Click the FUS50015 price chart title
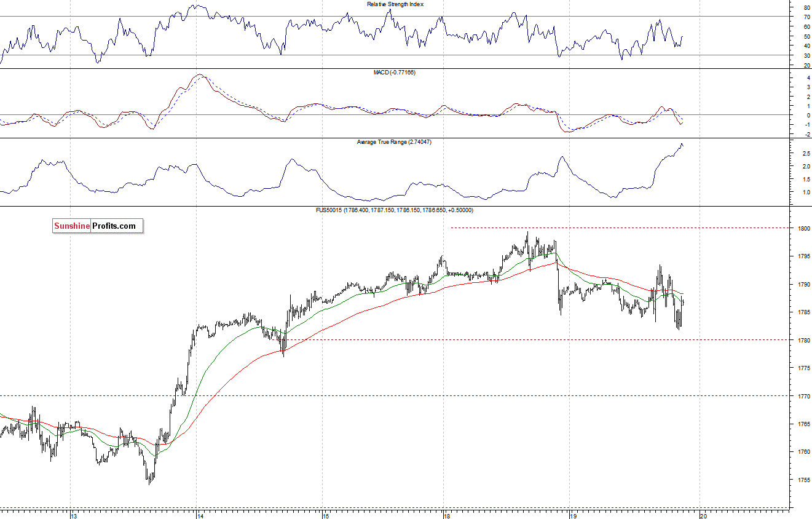Screen dimensions: 812x519 pos(394,210)
